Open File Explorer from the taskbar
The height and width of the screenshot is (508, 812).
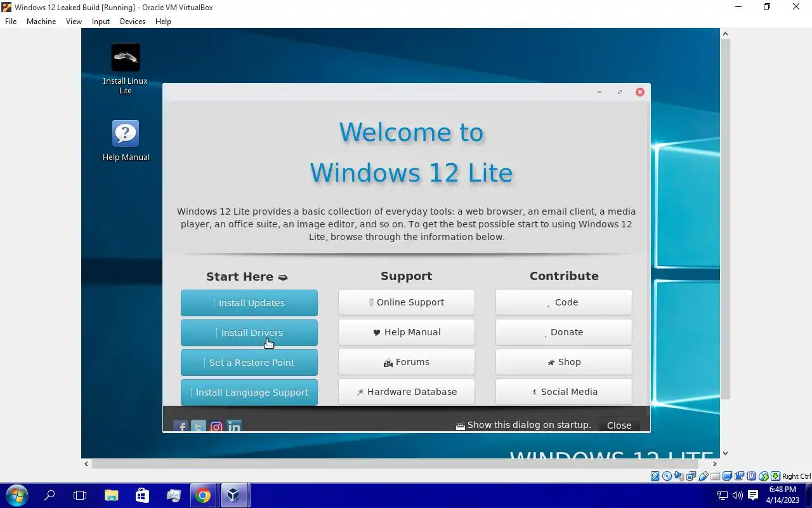[111, 495]
